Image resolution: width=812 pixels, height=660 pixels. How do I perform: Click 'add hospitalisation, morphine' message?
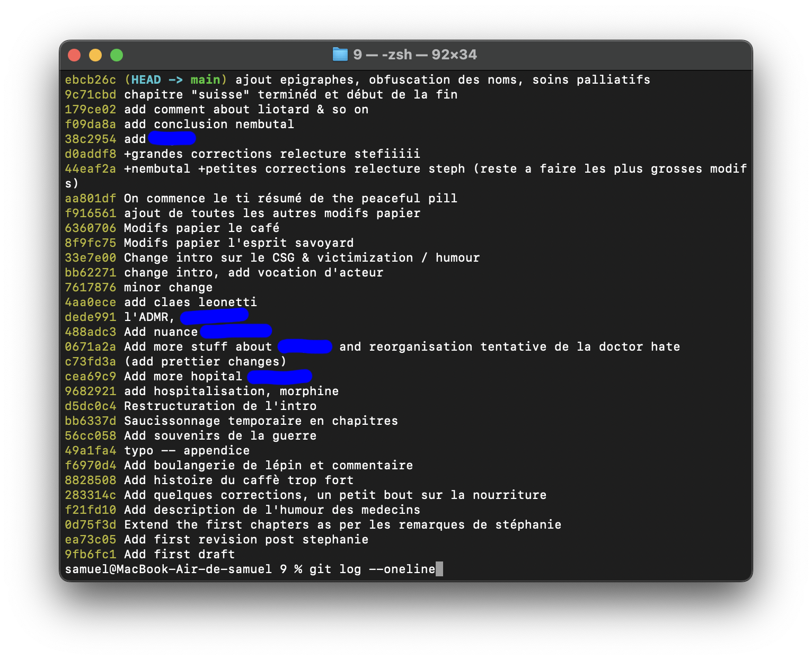coord(231,391)
